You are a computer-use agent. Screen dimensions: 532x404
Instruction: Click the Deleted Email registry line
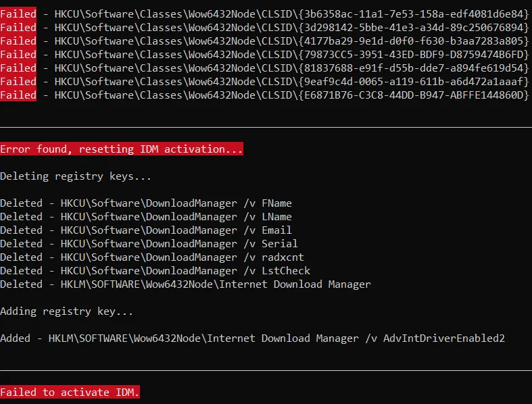(146, 230)
